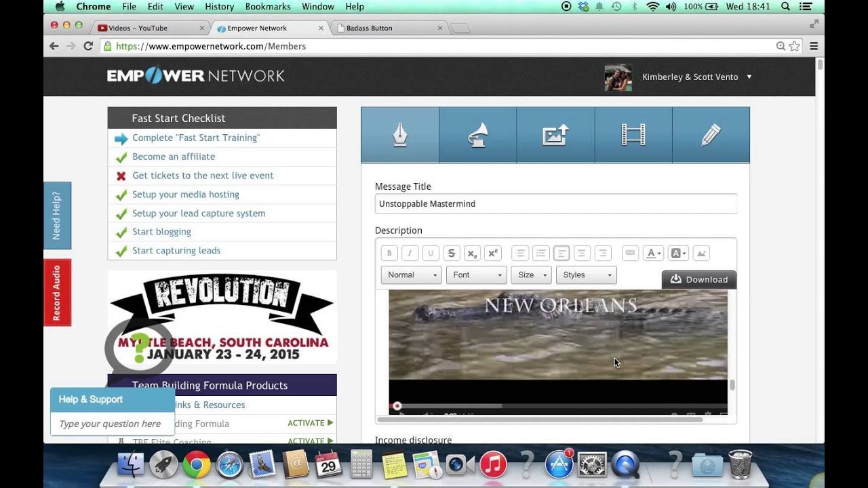Open Spotlight search in menu bar
The image size is (868, 488).
(x=785, y=7)
